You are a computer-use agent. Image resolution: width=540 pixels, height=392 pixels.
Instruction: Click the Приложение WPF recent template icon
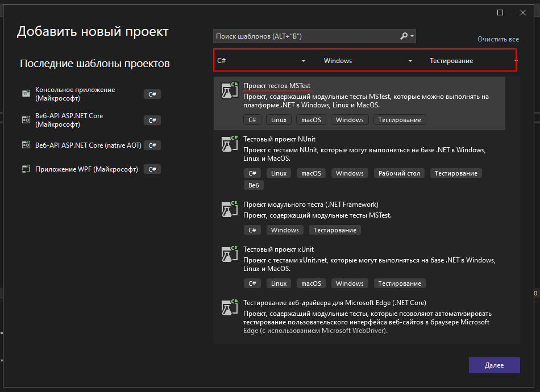click(26, 169)
